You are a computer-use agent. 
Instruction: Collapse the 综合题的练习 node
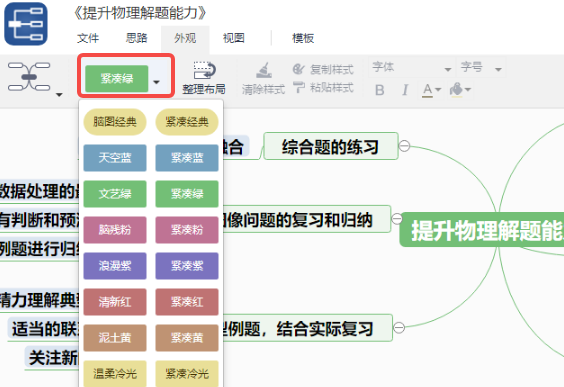pos(404,146)
